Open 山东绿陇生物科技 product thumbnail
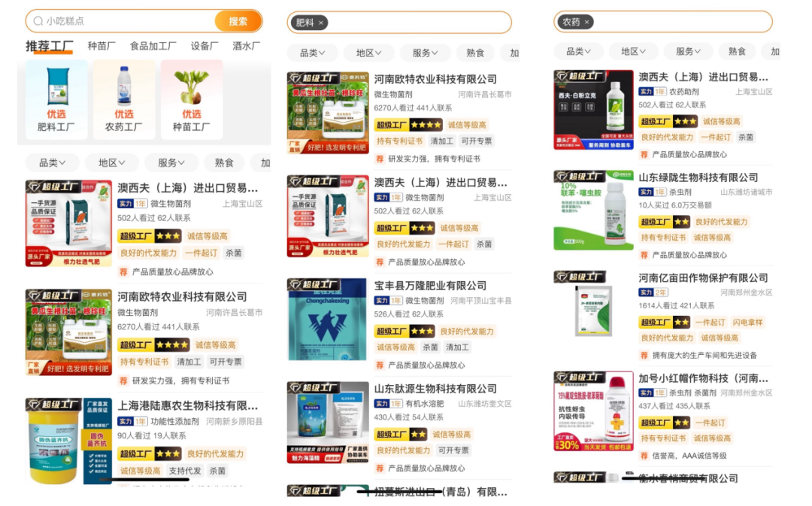The height and width of the screenshot is (506, 812). [593, 210]
